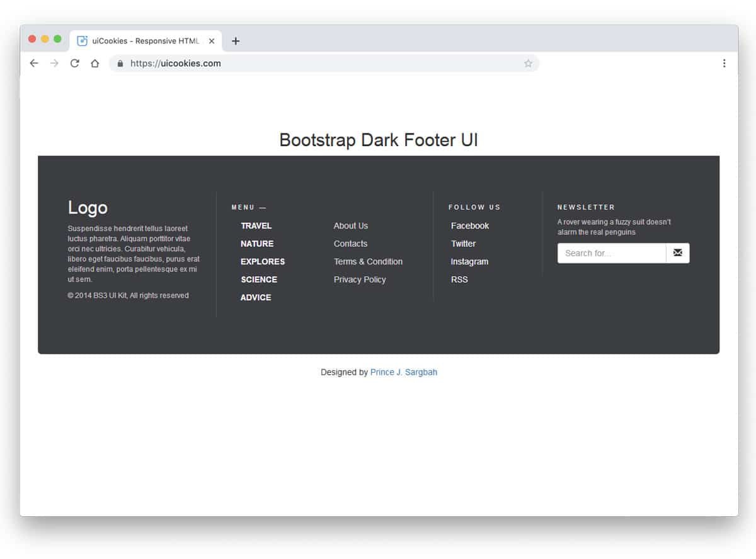Select the uiCookies browser tab
The image size is (756, 559).
point(146,41)
